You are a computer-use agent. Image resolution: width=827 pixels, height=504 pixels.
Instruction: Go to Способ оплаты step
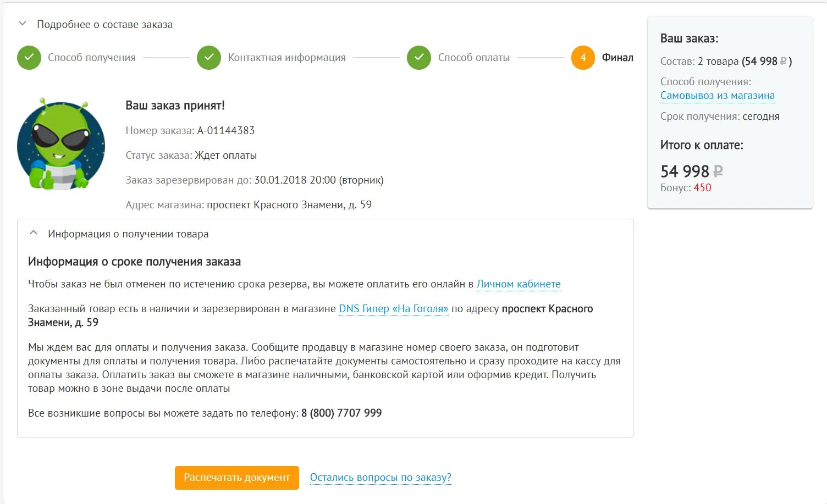point(473,58)
